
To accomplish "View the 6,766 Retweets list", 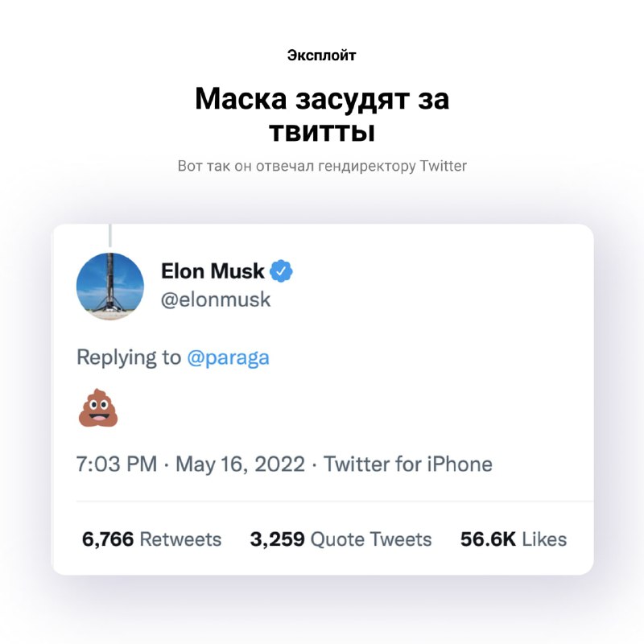I will (151, 539).
